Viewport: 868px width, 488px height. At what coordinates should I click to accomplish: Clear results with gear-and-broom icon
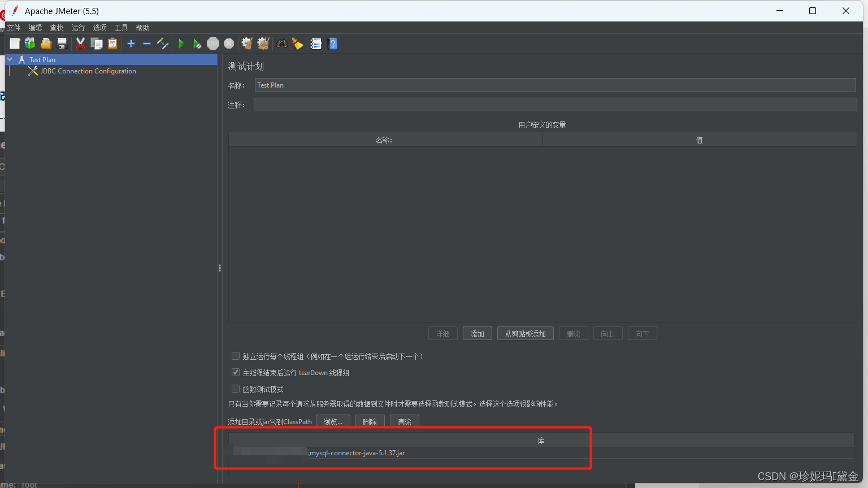247,43
